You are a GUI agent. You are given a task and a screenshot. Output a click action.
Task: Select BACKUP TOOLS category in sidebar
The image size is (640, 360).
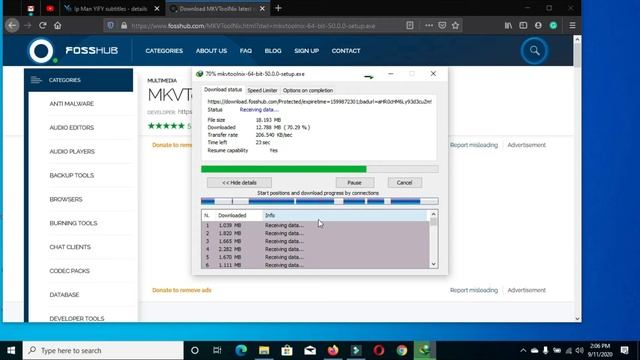[x=71, y=175]
